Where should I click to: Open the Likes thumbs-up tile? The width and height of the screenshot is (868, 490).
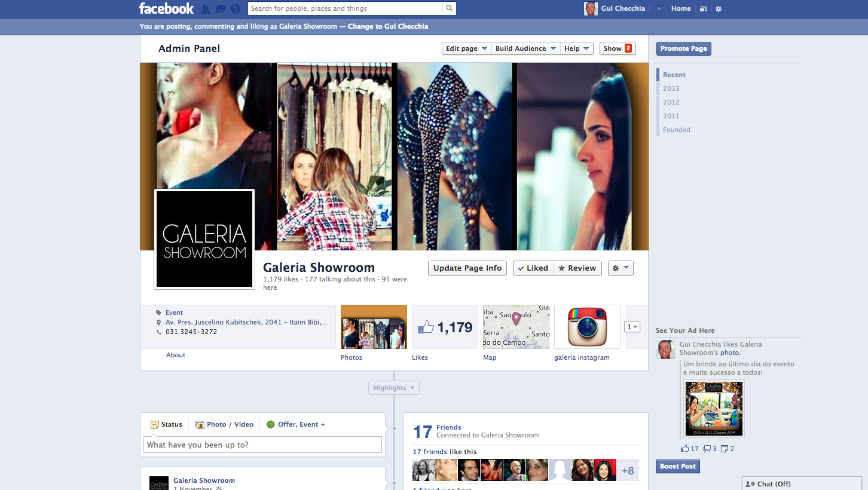tap(445, 327)
